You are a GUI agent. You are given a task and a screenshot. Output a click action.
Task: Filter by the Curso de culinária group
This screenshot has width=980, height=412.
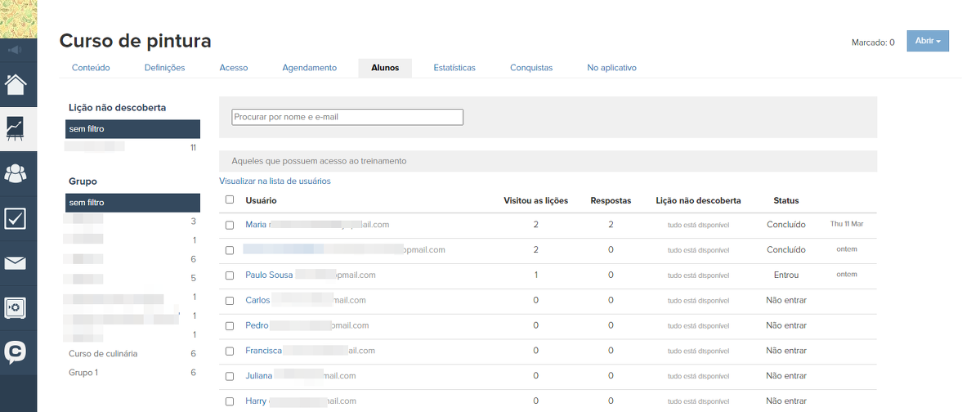(x=103, y=354)
